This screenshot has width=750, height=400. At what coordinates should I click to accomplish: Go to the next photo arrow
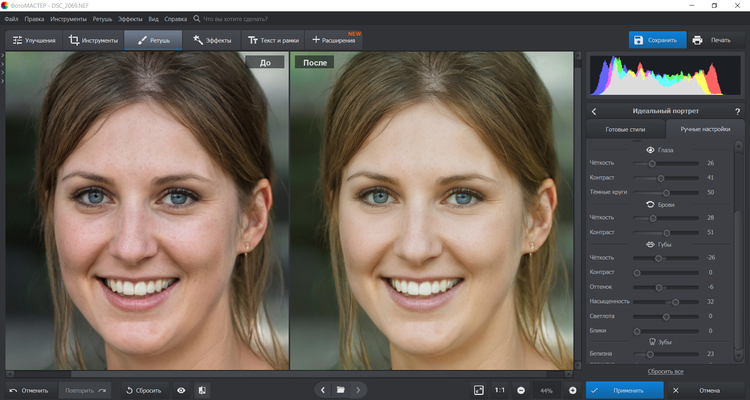coord(359,389)
